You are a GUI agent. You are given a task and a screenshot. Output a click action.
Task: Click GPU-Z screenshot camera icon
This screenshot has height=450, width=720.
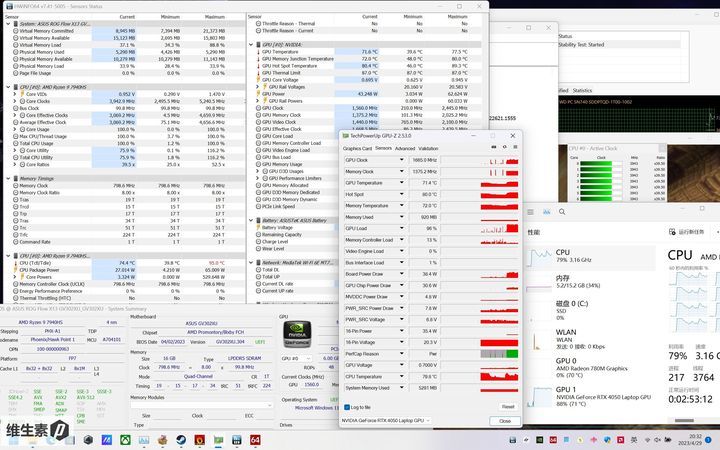tap(494, 147)
